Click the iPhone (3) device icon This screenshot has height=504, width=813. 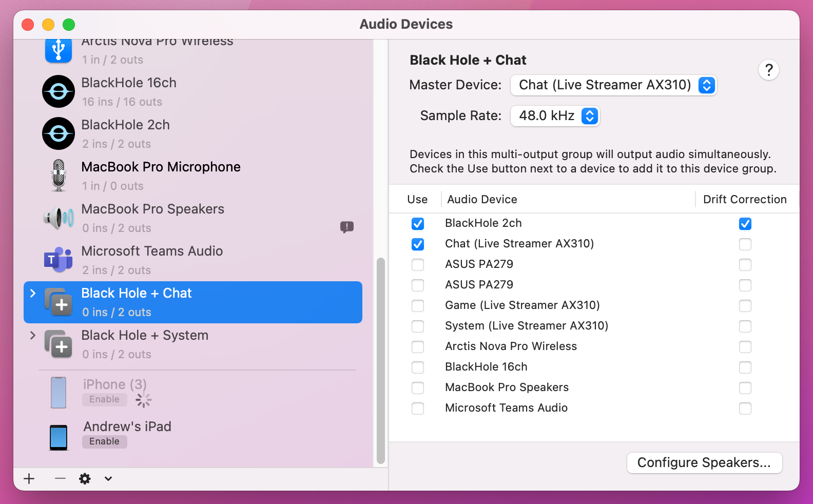[x=59, y=393]
